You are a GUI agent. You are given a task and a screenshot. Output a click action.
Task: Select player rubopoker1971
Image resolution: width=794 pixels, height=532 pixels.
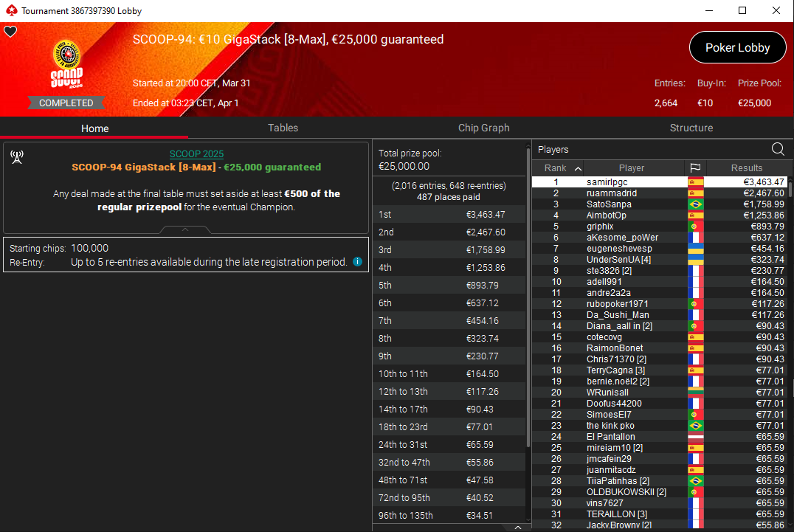[659, 304]
